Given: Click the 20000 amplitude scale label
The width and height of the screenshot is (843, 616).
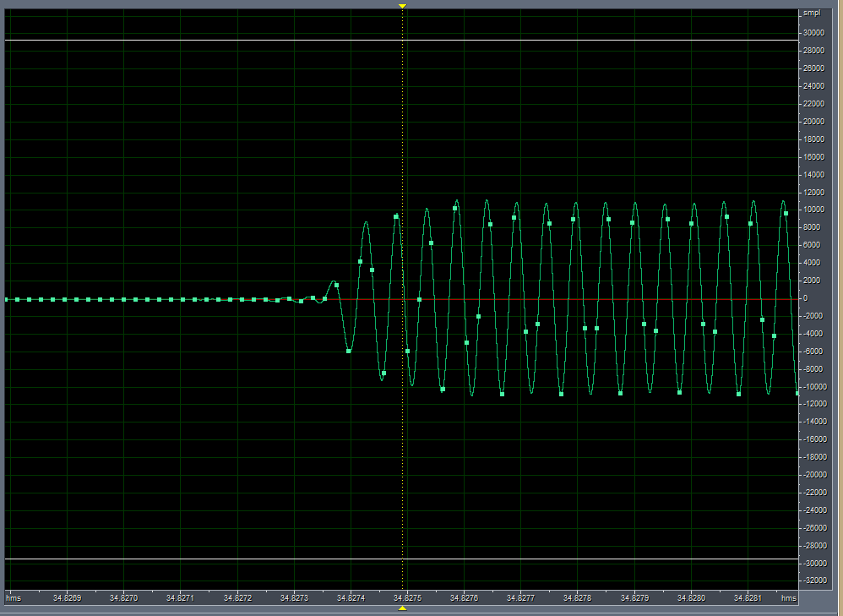Looking at the screenshot, I should pos(813,122).
